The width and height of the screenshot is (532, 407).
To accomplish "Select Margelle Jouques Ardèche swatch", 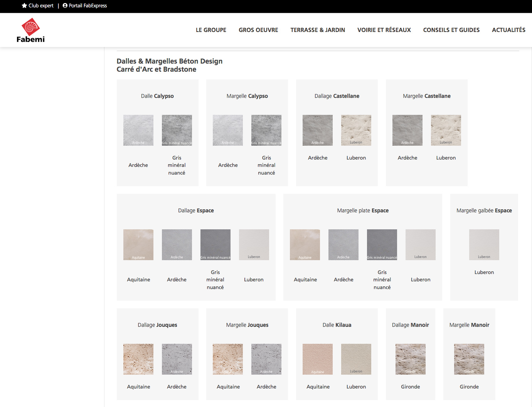I will point(266,359).
